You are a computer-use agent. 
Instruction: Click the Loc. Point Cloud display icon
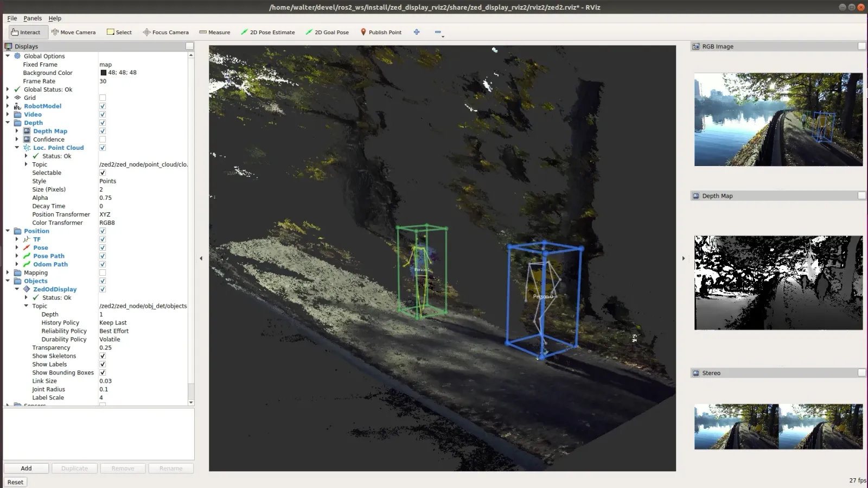pyautogui.click(x=27, y=148)
